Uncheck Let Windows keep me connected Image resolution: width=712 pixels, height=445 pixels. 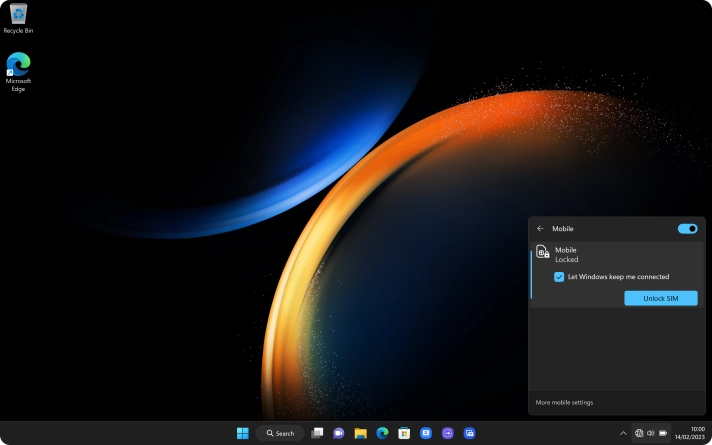click(x=560, y=277)
